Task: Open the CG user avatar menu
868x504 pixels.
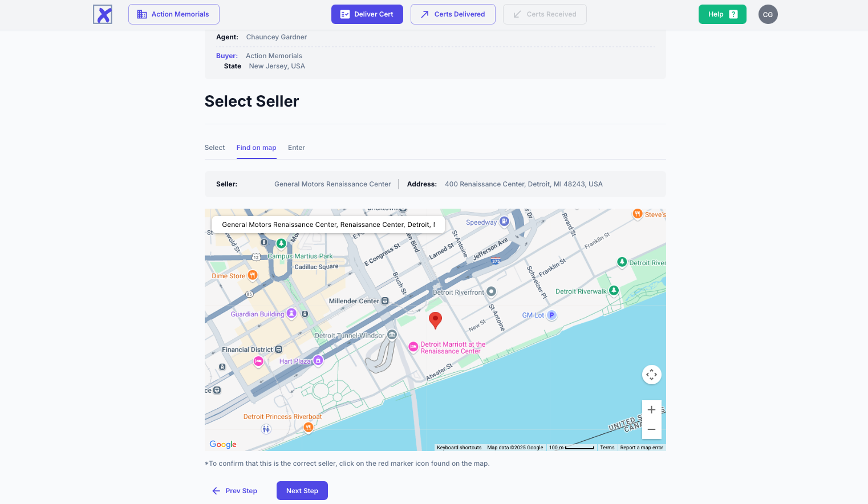Action: click(768, 14)
